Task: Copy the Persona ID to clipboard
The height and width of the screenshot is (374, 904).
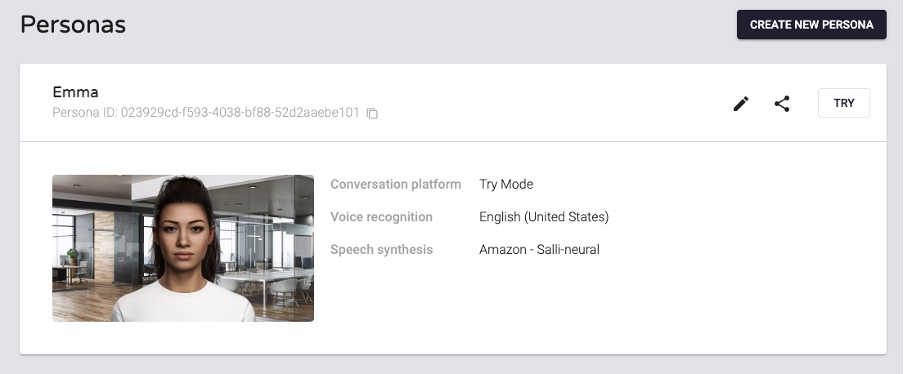Action: [x=372, y=114]
